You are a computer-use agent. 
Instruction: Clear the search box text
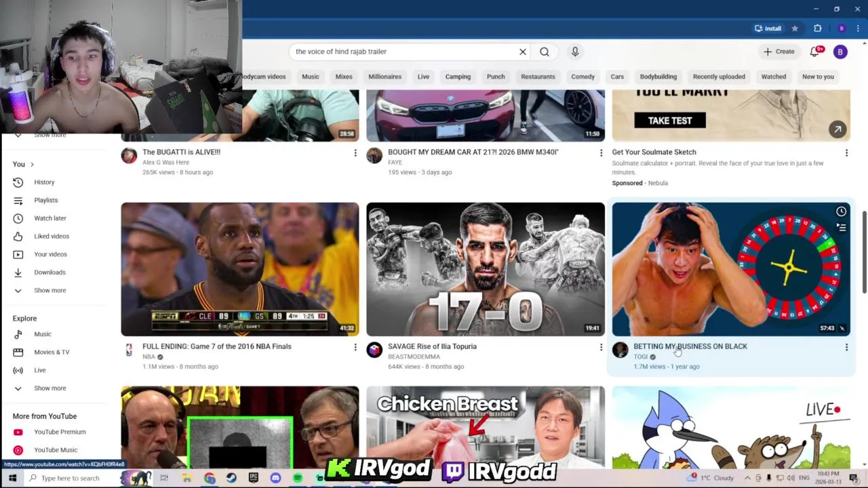(523, 52)
